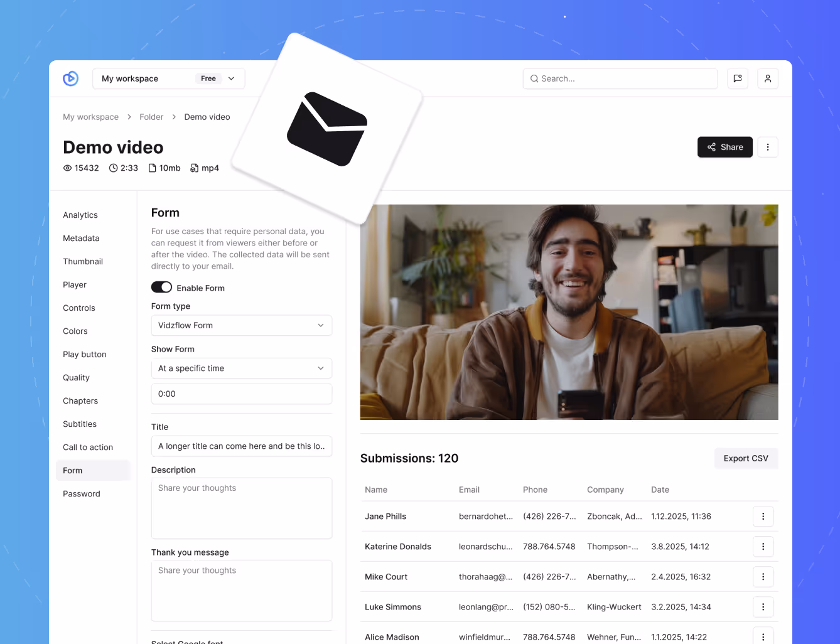The width and height of the screenshot is (840, 644).
Task: Click the Demo video breadcrumb
Action: [207, 117]
